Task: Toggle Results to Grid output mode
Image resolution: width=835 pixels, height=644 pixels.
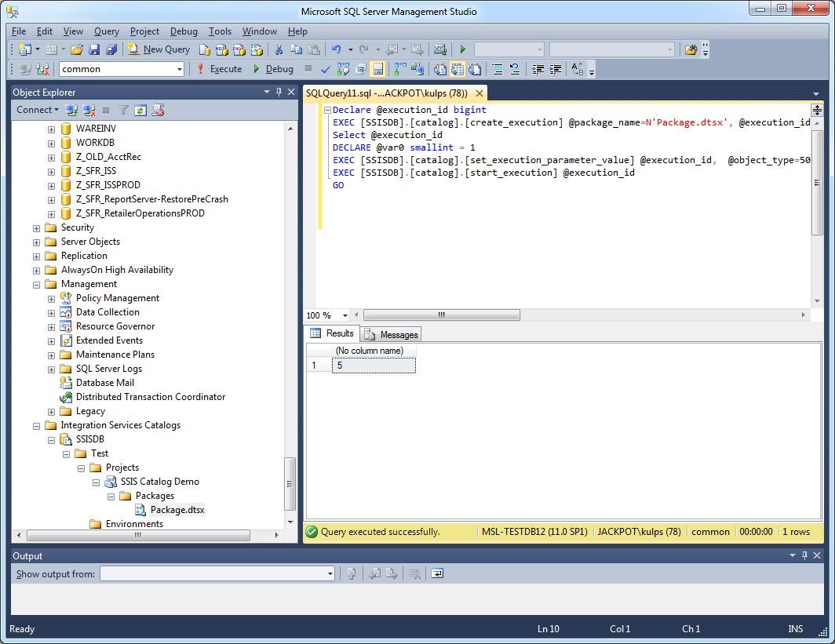Action: [x=458, y=69]
